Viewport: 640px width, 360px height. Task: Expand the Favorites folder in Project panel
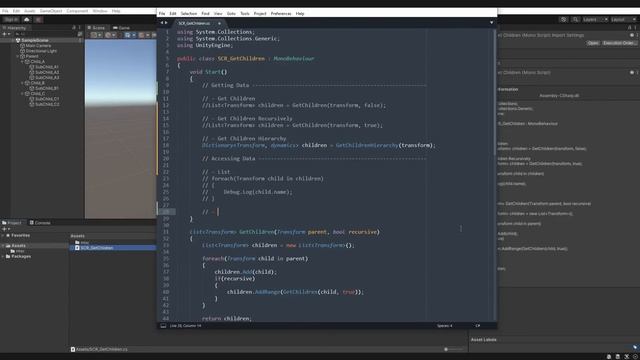click(3, 236)
